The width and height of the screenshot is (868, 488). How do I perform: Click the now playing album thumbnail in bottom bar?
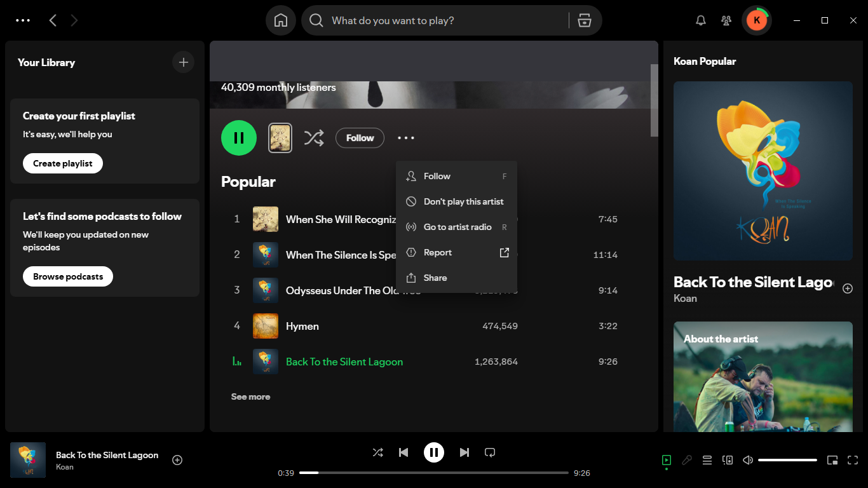[x=28, y=460]
